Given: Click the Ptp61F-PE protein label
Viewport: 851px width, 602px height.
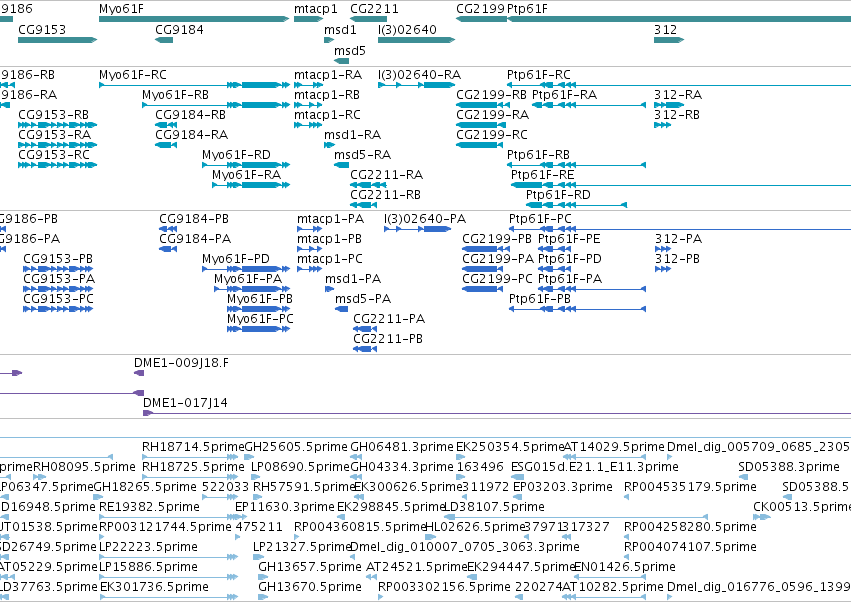Looking at the screenshot, I should [x=569, y=238].
